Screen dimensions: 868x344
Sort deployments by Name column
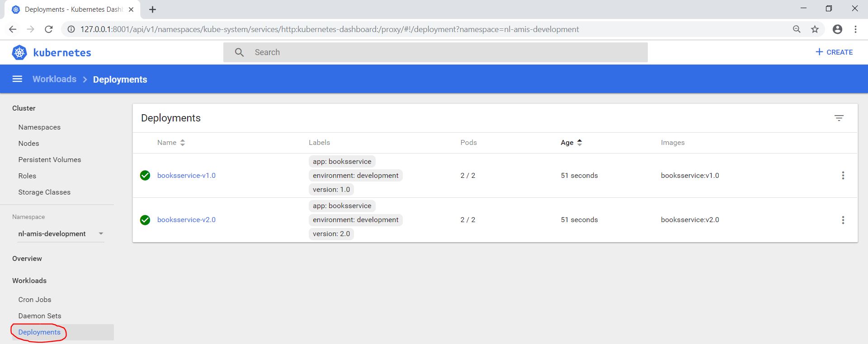coord(171,143)
